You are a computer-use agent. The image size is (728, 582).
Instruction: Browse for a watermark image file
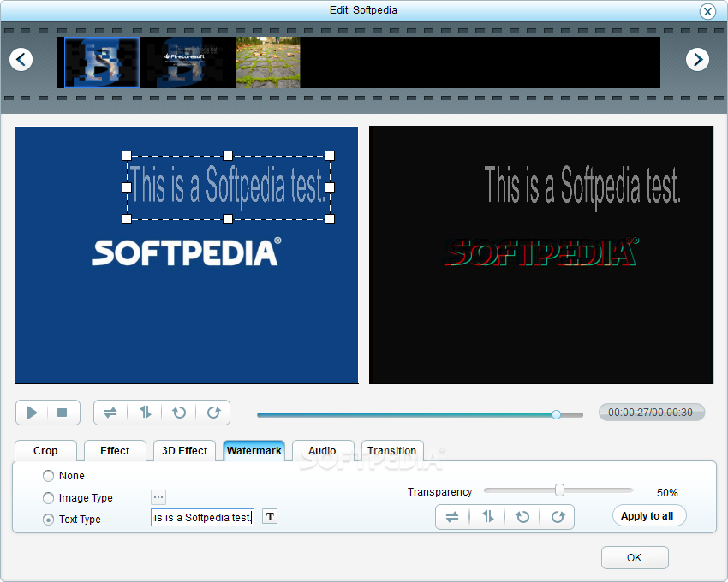(x=158, y=497)
